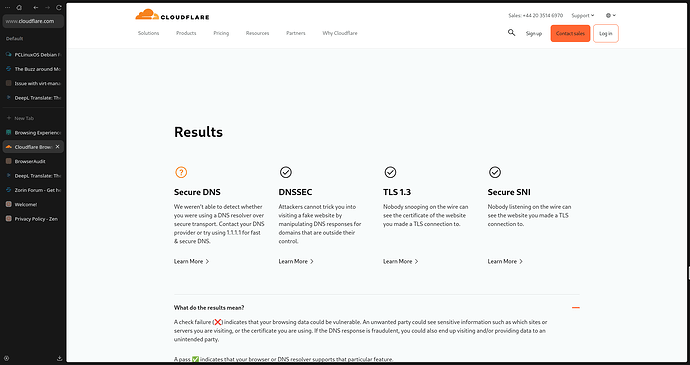The width and height of the screenshot is (690, 365).
Task: Open the Pricing menu item
Action: (221, 33)
